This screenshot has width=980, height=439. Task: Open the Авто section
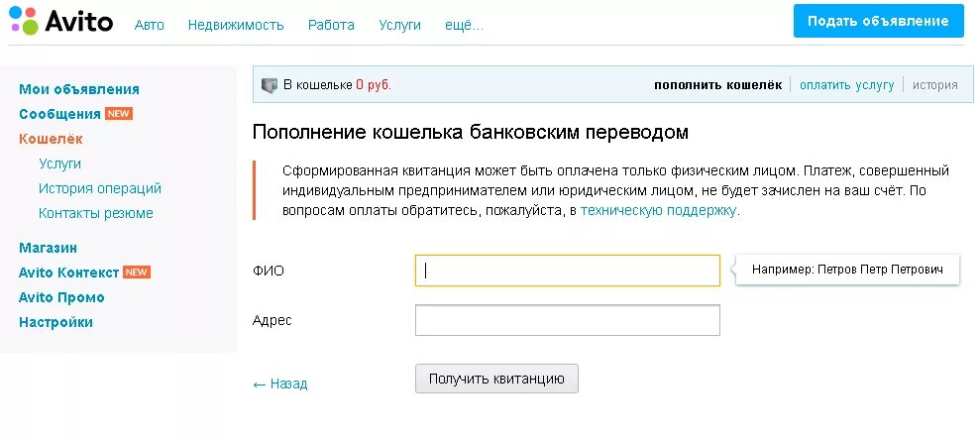150,25
